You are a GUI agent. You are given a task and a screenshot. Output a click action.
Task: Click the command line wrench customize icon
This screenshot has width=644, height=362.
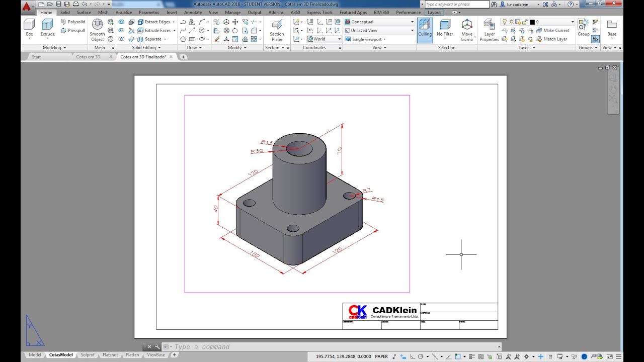[x=157, y=347]
